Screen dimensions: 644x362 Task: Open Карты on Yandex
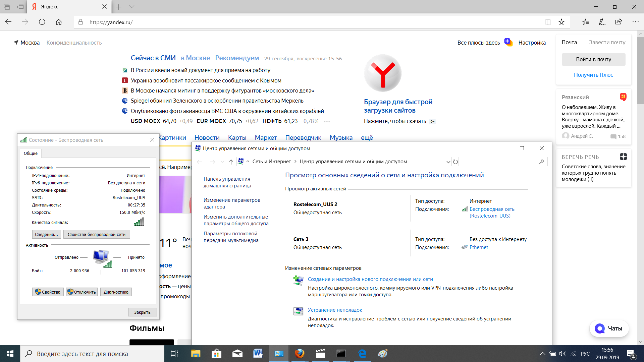point(237,137)
